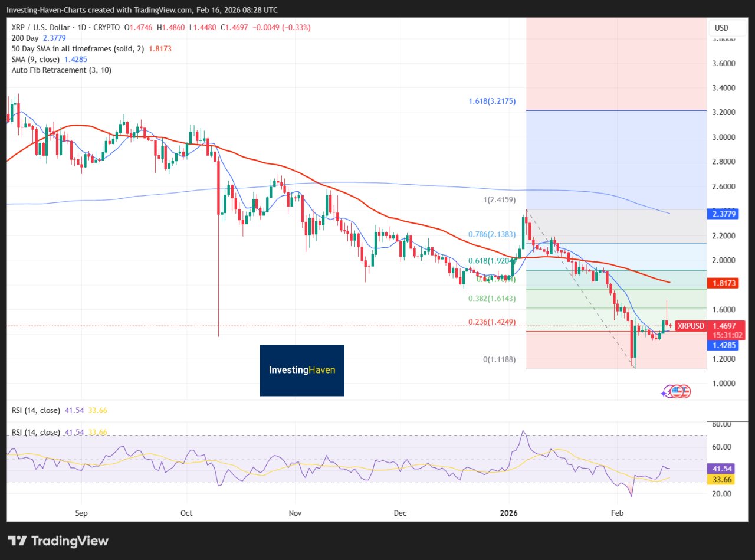Open the USD currency selector
755x560 pixels.
pyautogui.click(x=721, y=28)
